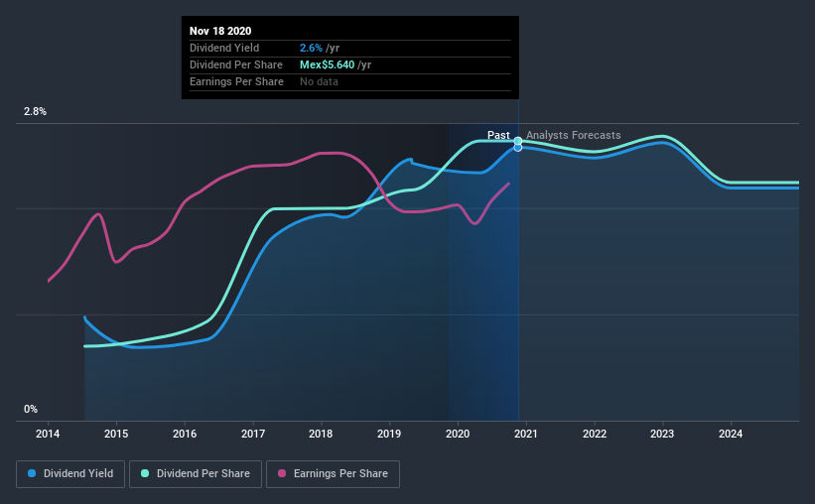Click the 'Analysts Forecasts' label
This screenshot has height=504, width=815.
click(574, 135)
